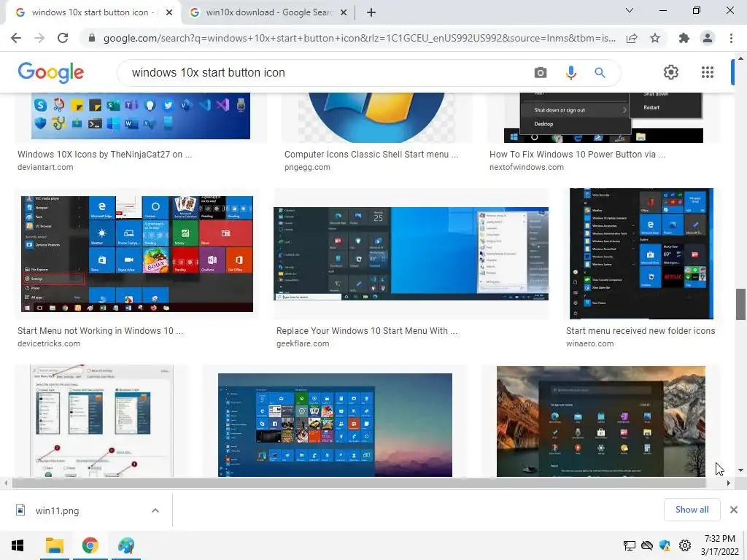Image resolution: width=747 pixels, height=560 pixels.
Task: Click the Google logo
Action: (51, 72)
